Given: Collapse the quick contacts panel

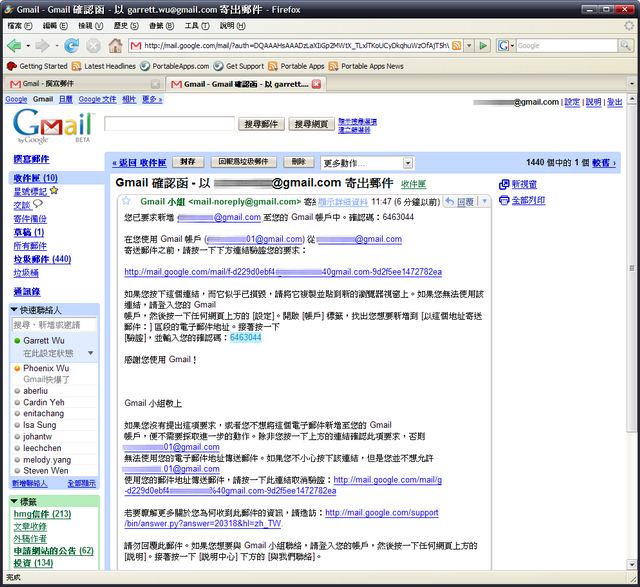Looking at the screenshot, I should point(14,310).
